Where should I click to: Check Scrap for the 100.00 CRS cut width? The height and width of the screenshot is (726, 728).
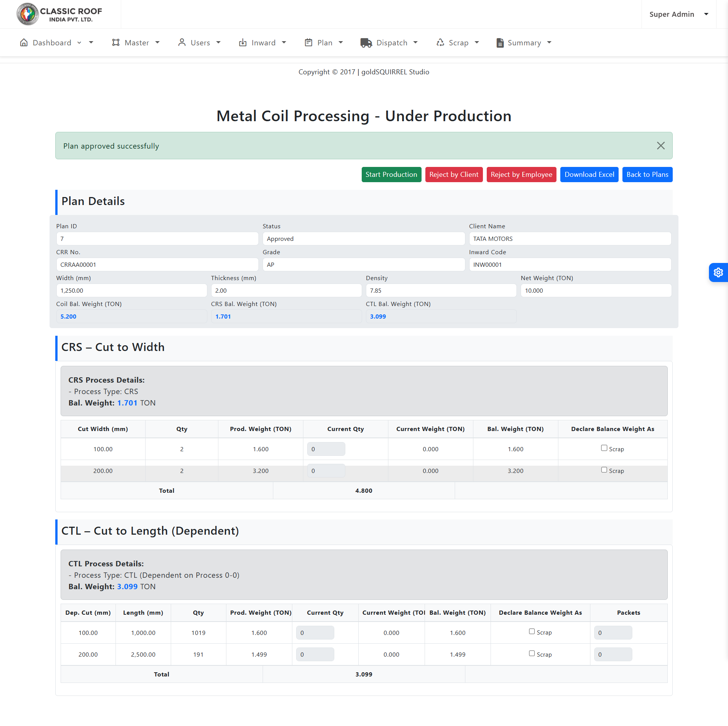tap(604, 448)
